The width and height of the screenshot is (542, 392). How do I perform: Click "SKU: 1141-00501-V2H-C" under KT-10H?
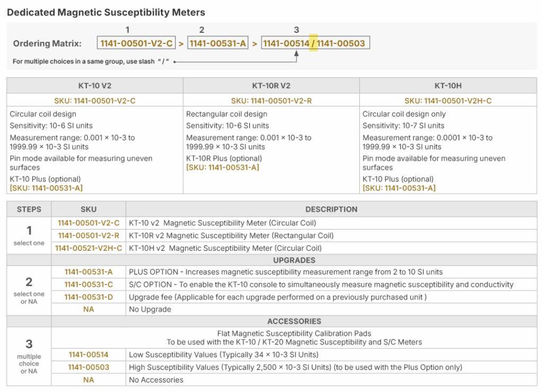click(x=448, y=101)
